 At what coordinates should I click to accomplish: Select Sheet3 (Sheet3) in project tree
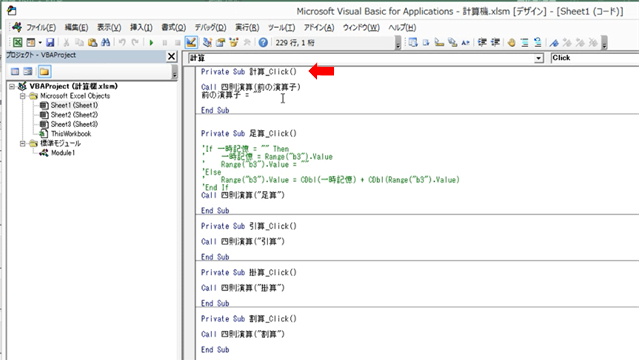[x=74, y=124]
